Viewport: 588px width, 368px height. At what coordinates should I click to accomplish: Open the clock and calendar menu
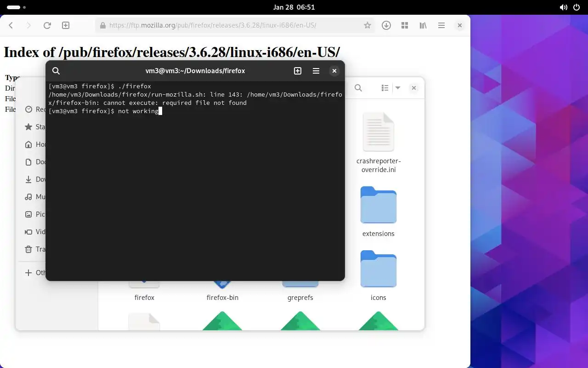(294, 7)
